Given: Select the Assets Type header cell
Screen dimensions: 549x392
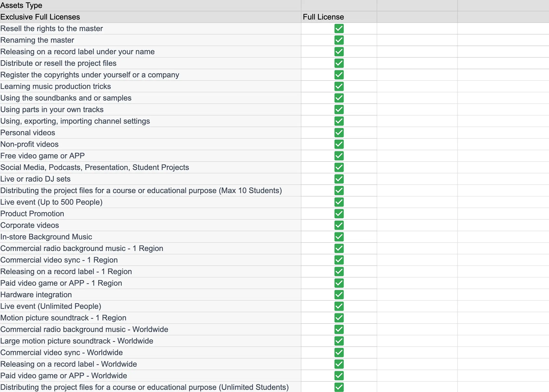Looking at the screenshot, I should (x=21, y=5).
